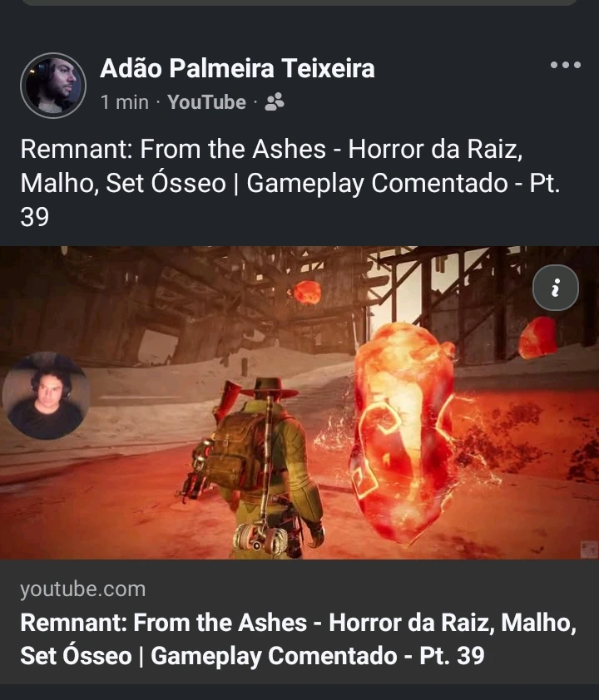Tap the large glowing red crystal in the preview
Screen dimensions: 599x700
(404, 433)
